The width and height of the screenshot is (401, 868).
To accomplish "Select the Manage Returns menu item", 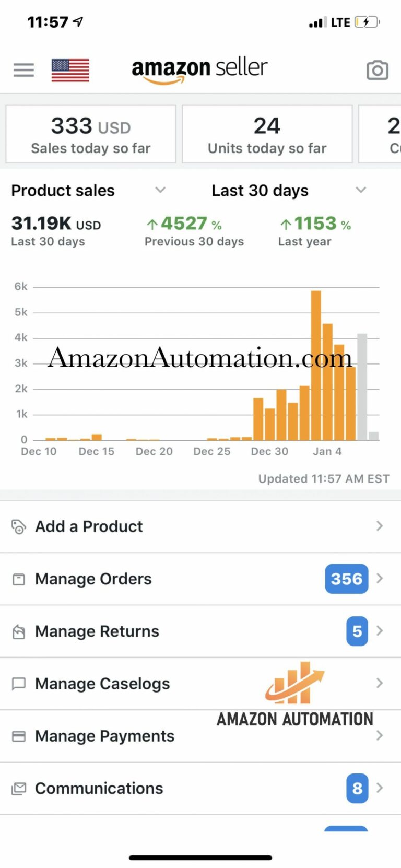I will tap(97, 631).
